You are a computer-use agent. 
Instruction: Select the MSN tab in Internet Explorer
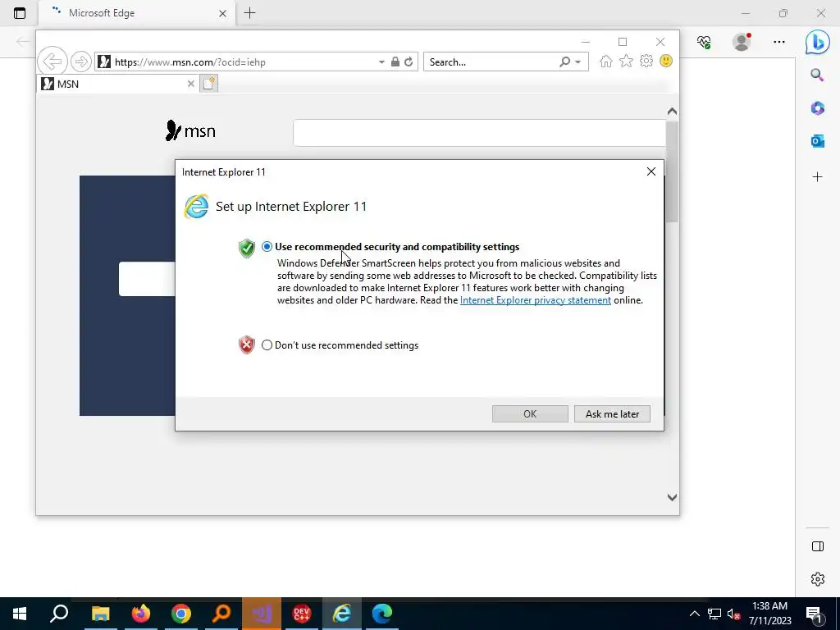(118, 84)
